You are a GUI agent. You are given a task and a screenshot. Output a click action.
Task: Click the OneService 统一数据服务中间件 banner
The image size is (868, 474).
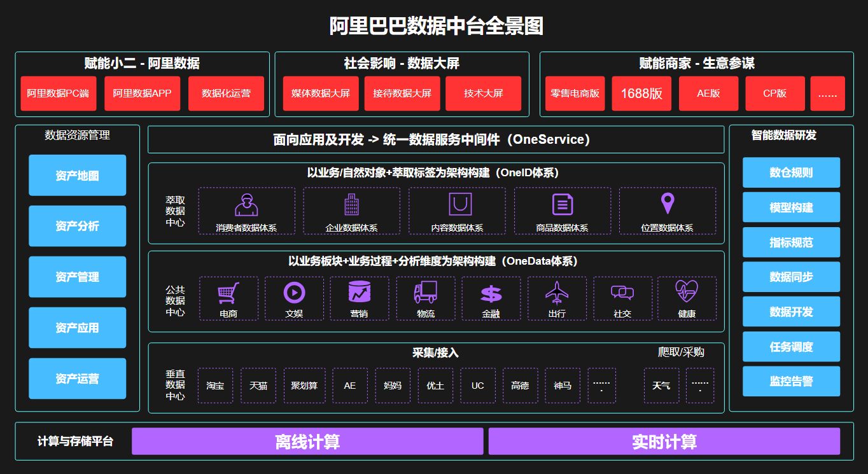[436, 139]
